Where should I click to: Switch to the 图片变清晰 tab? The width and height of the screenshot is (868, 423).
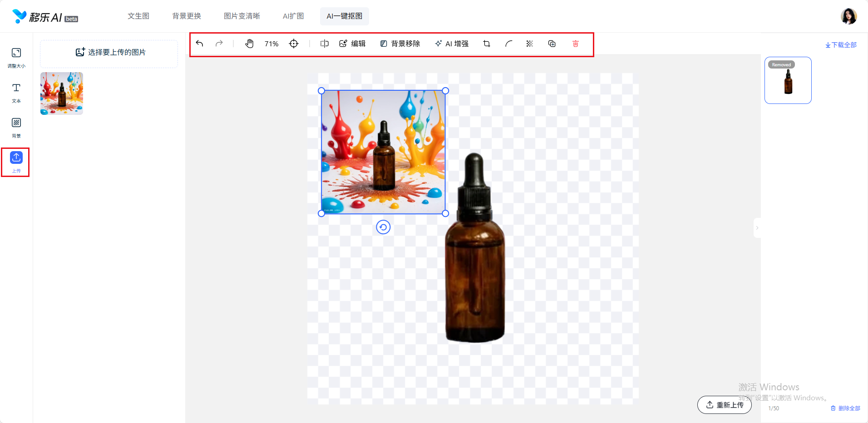pyautogui.click(x=242, y=16)
